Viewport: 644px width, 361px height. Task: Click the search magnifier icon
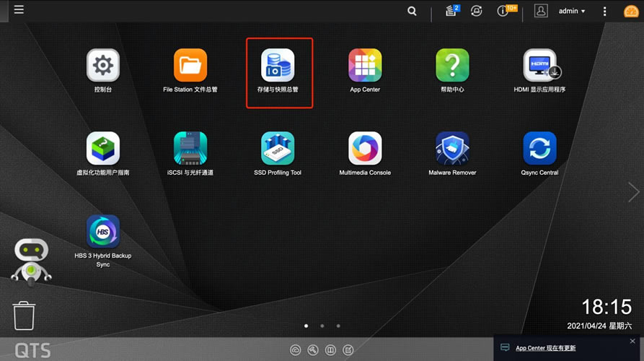[412, 11]
